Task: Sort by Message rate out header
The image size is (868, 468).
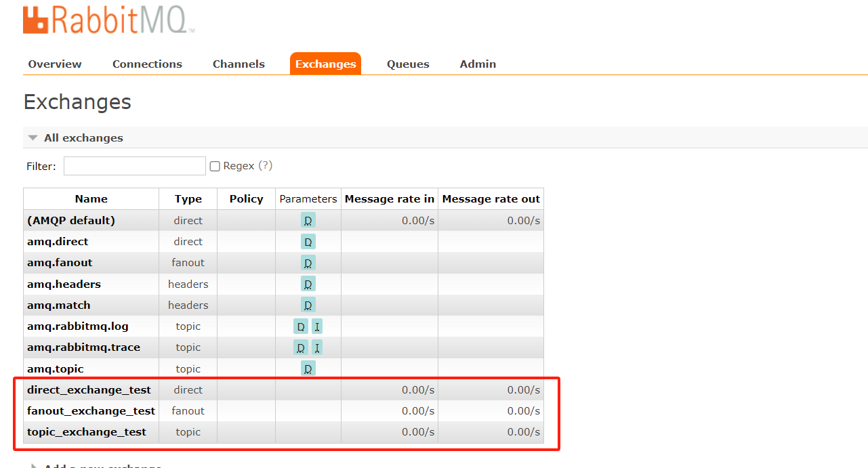Action: 491,198
